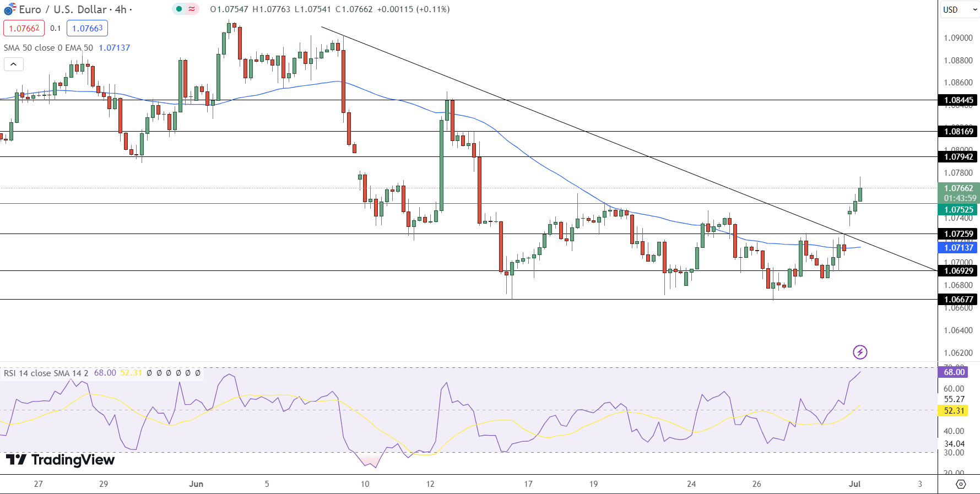The image size is (980, 494).
Task: Change the 4h chart interval
Action: [121, 9]
